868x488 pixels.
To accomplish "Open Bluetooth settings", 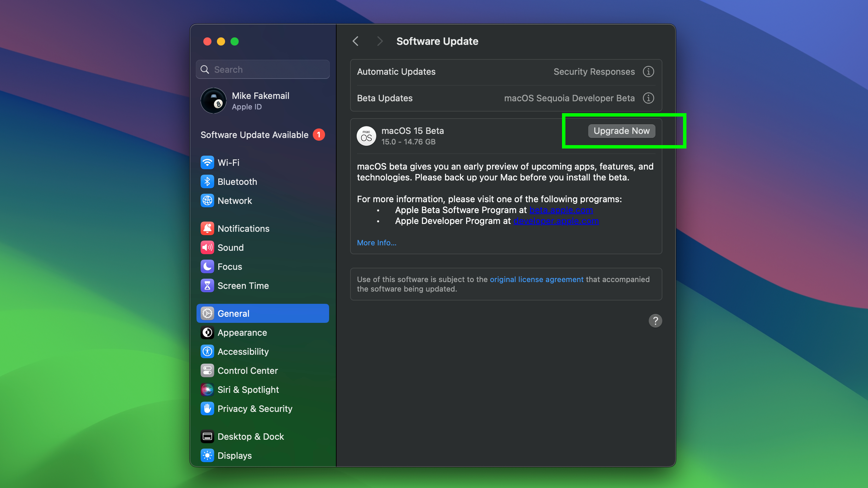I will click(x=237, y=181).
